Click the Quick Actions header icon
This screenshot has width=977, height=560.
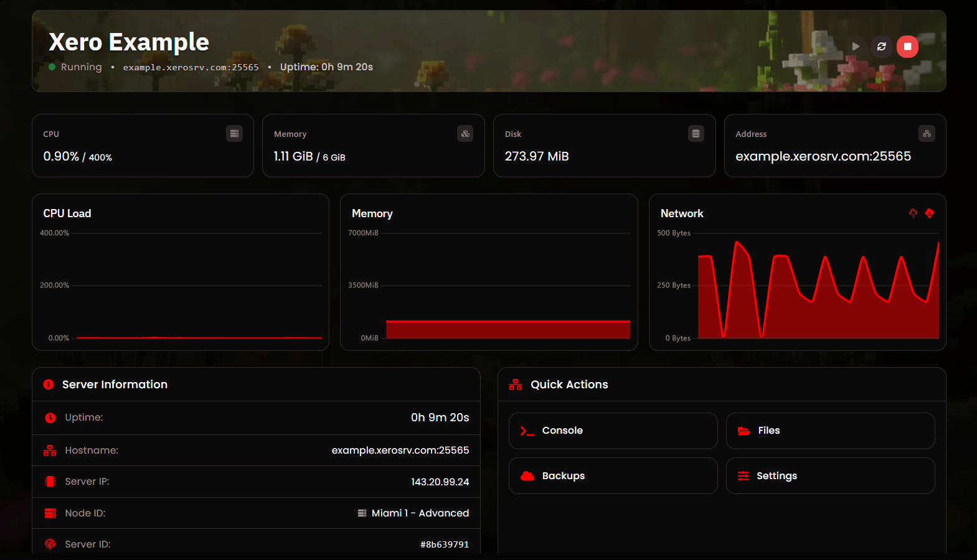click(516, 385)
